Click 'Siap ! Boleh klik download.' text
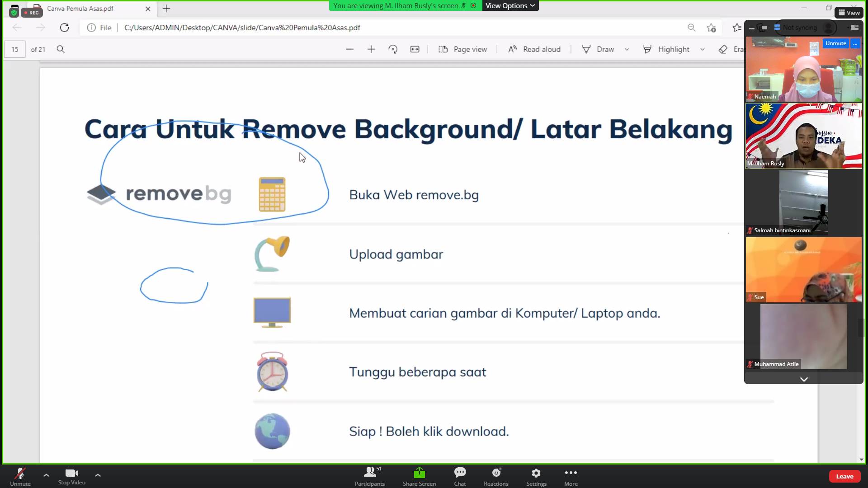 coord(429,432)
